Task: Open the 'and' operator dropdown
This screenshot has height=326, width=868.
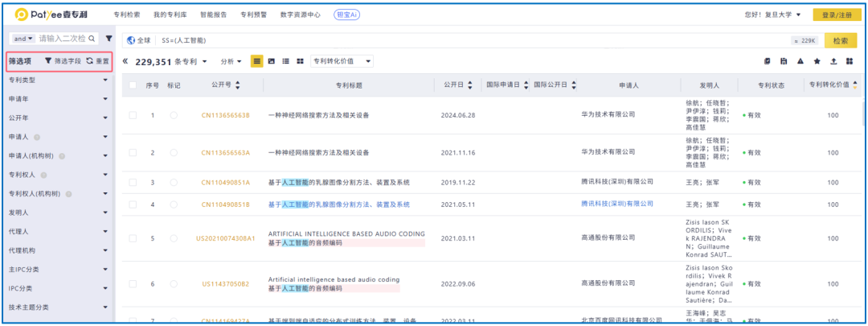Action: (23, 39)
